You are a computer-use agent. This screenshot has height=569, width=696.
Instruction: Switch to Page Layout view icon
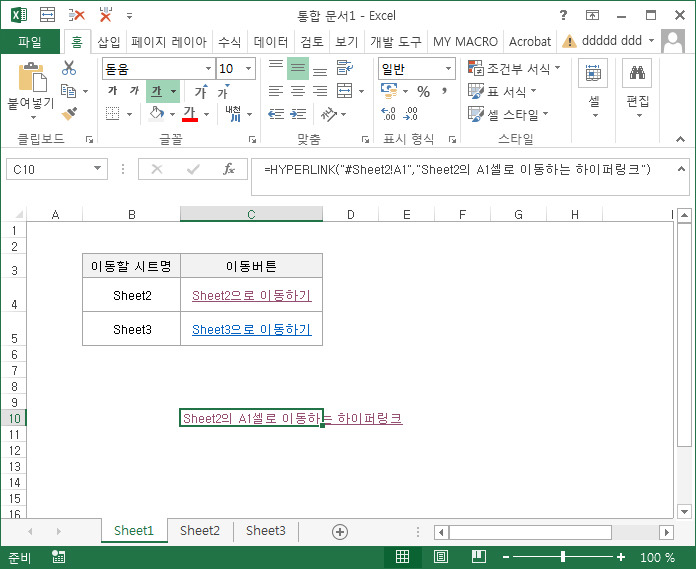[440, 557]
